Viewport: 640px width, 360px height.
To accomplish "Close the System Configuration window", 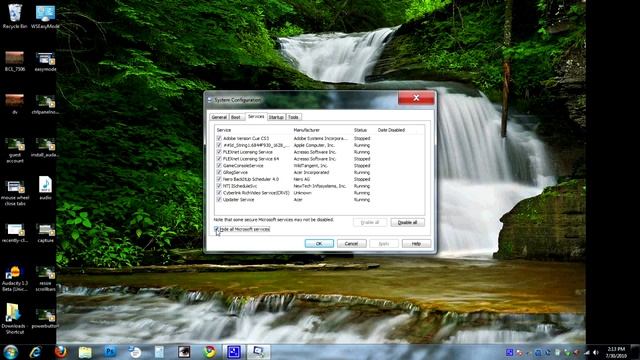I will point(416,98).
